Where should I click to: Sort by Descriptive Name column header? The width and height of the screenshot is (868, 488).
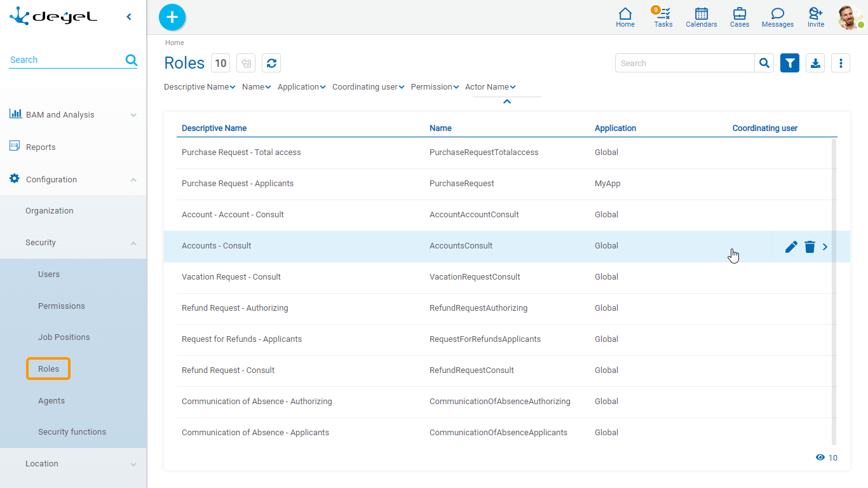(x=214, y=128)
